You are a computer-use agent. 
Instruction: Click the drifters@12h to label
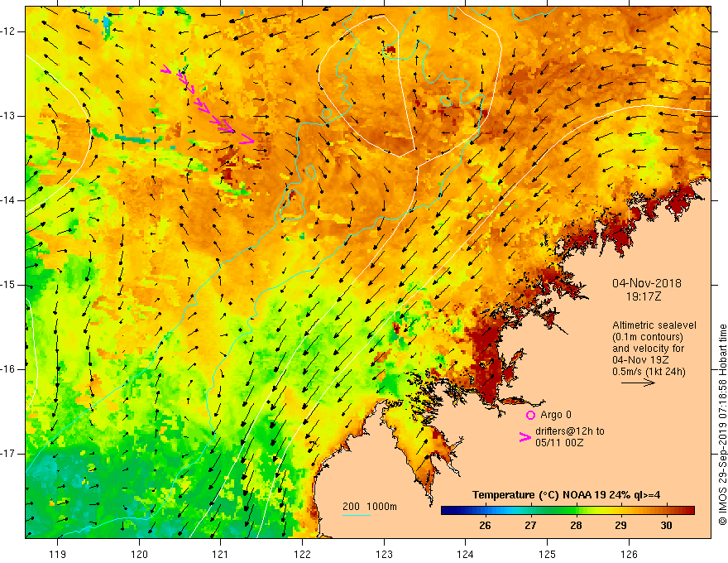click(x=570, y=431)
